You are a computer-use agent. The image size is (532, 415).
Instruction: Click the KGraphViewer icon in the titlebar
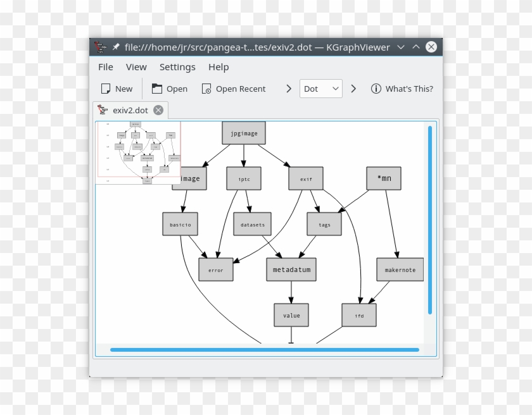coord(100,47)
